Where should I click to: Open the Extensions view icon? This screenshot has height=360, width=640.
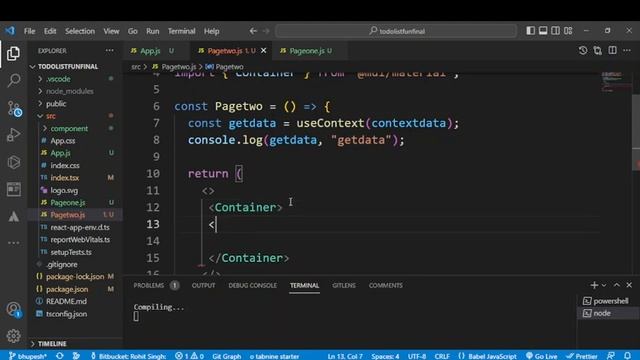13,162
